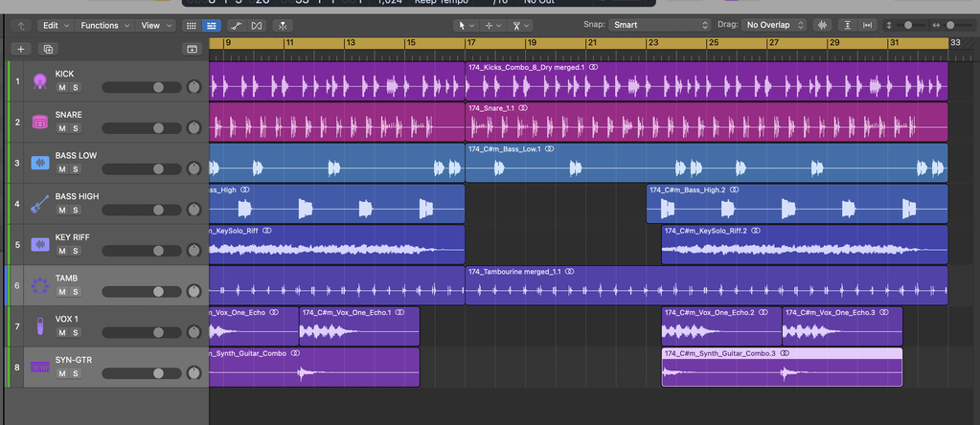Screen dimensions: 980x425
Task: Click the KICK drum track icon
Action: click(x=40, y=81)
